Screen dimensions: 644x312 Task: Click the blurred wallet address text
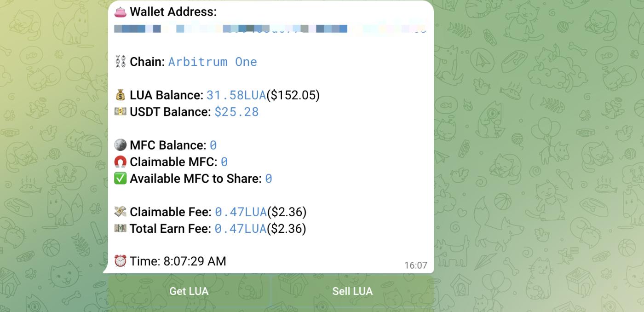(x=270, y=29)
